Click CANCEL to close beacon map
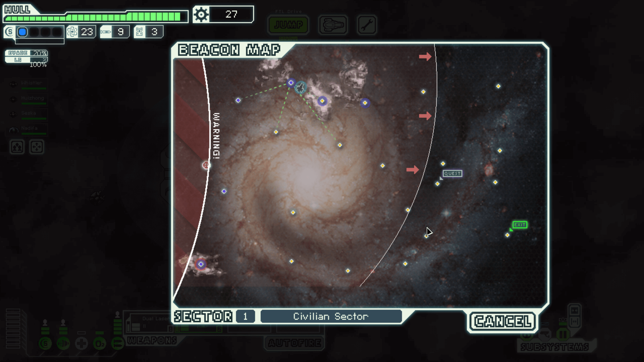 point(502,321)
